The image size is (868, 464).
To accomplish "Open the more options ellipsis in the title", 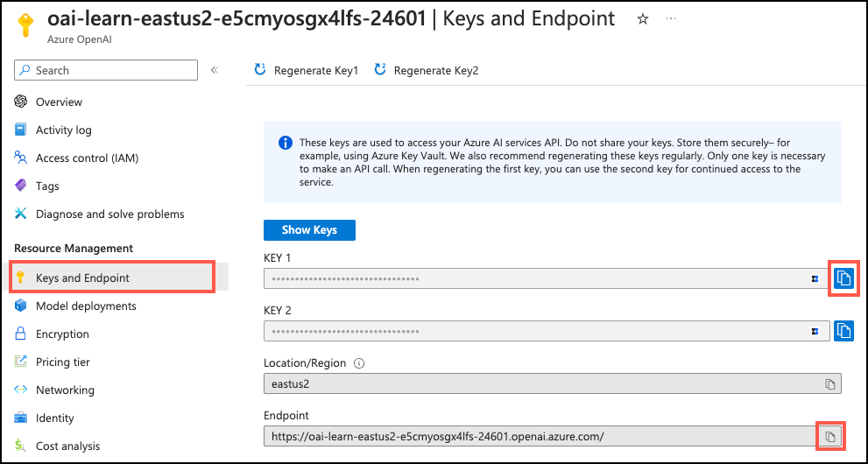I will pos(671,18).
